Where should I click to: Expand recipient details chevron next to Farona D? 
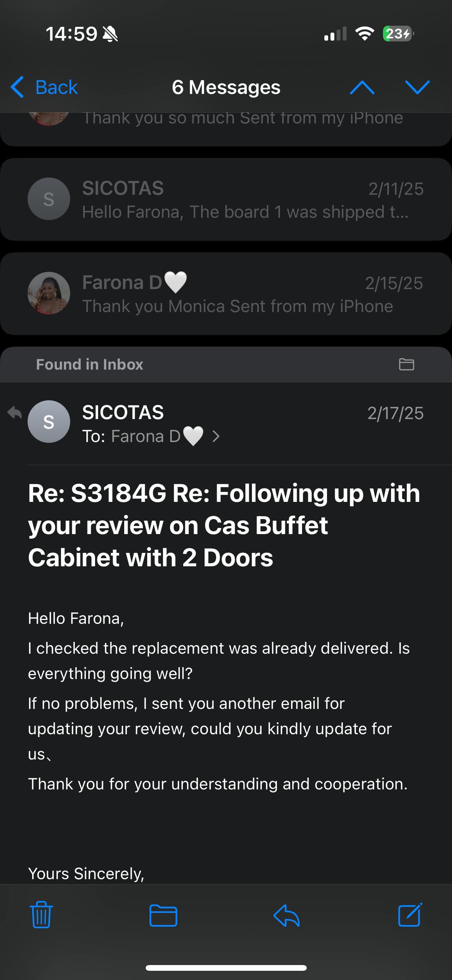tap(216, 436)
